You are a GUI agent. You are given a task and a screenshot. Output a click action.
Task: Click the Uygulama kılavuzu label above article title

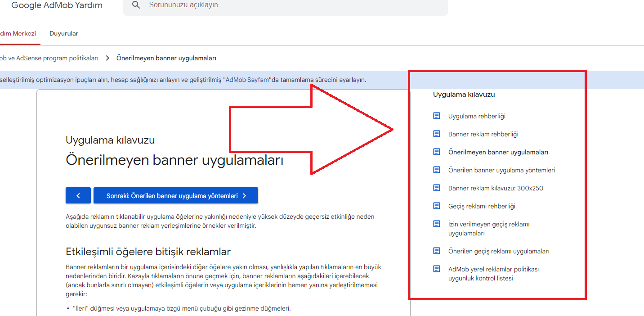[110, 140]
